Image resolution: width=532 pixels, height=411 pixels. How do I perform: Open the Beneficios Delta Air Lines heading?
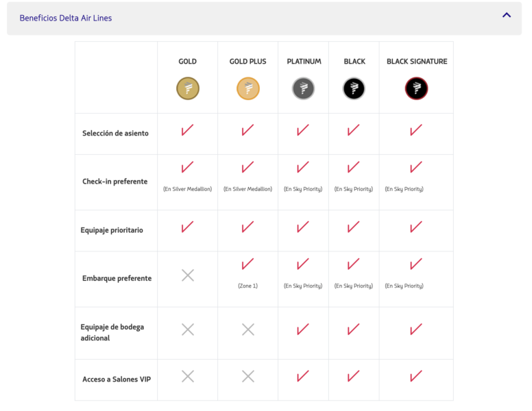tap(66, 18)
